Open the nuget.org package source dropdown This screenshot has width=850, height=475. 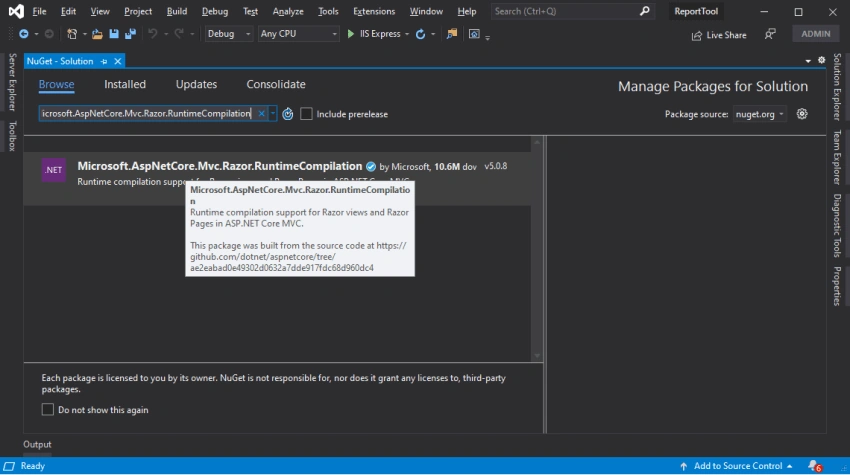pos(759,114)
